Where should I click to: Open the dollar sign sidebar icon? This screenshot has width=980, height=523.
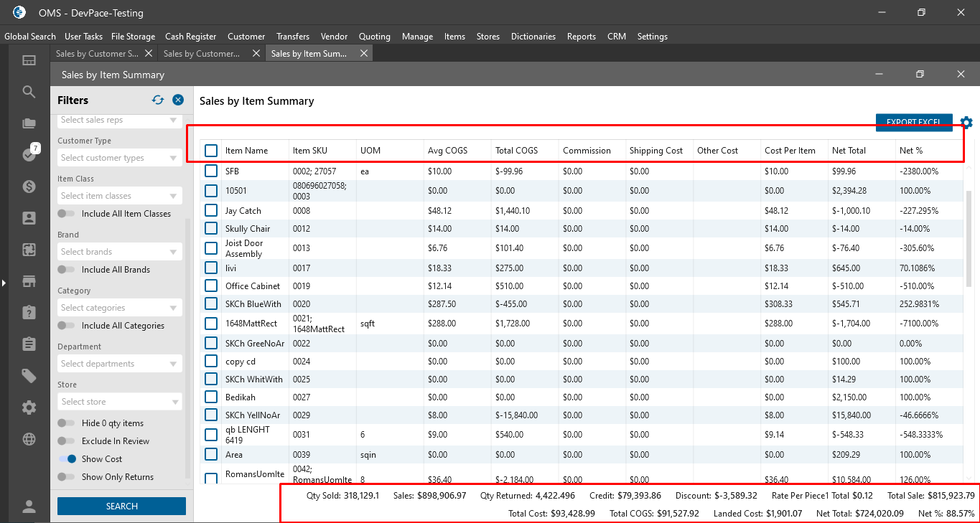29,187
